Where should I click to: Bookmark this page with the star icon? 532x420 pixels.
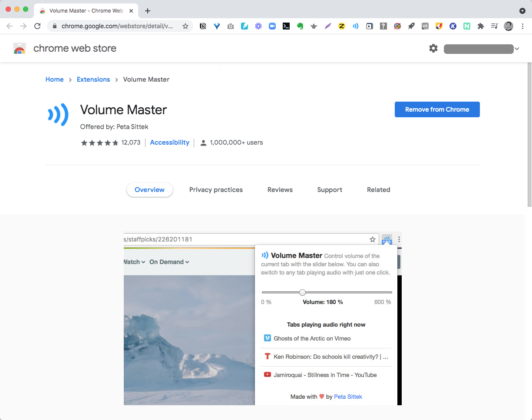(x=185, y=26)
